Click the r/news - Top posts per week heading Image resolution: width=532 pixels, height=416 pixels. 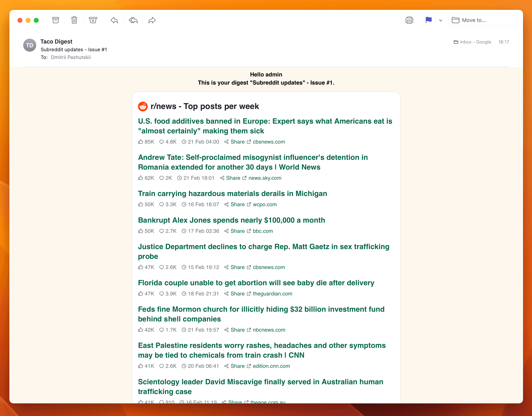coord(205,106)
